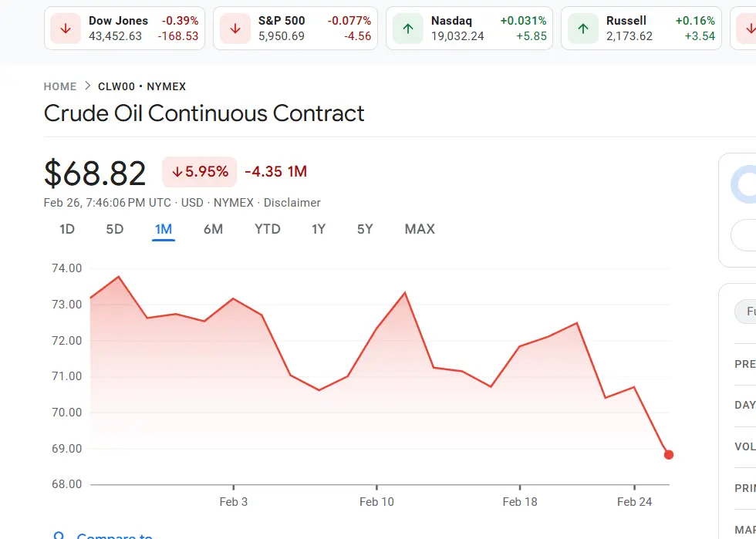Image resolution: width=756 pixels, height=539 pixels.
Task: Click the CLW00 • NYMEX breadcrumb
Action: click(142, 86)
